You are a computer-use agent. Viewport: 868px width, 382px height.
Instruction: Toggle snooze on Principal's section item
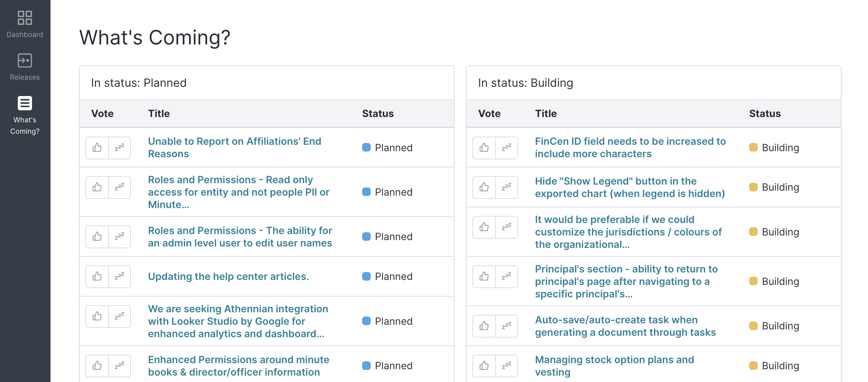(507, 276)
